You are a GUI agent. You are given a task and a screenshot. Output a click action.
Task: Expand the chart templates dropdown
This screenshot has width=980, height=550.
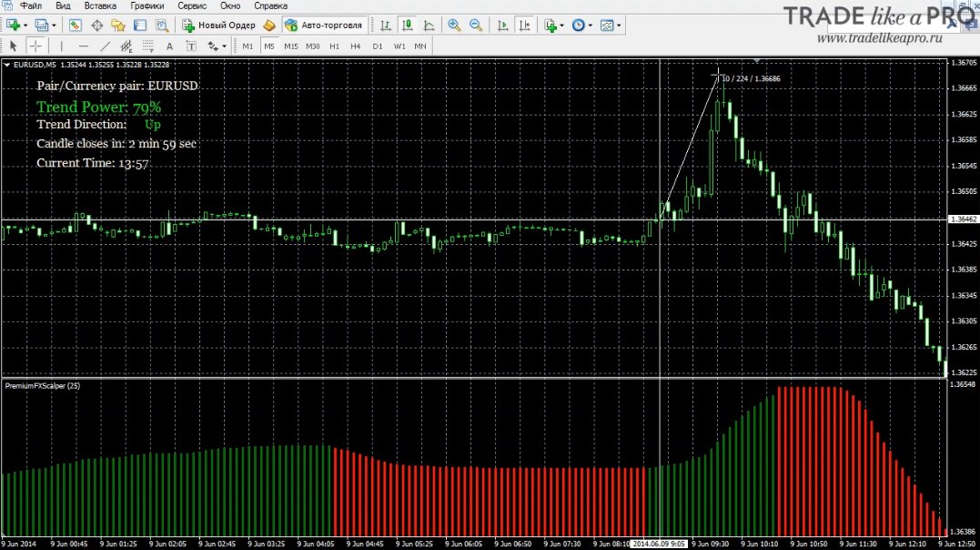619,25
